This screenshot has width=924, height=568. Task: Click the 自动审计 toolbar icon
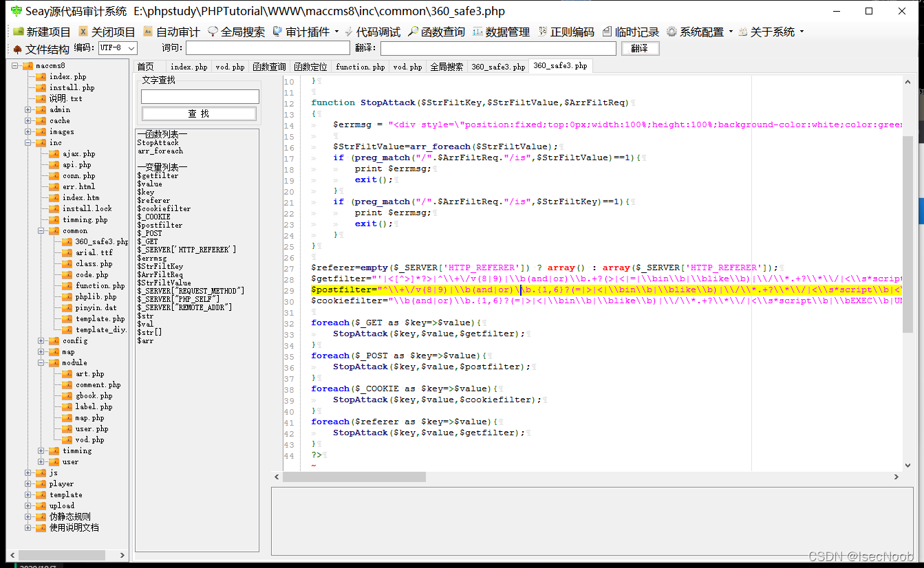click(148, 32)
